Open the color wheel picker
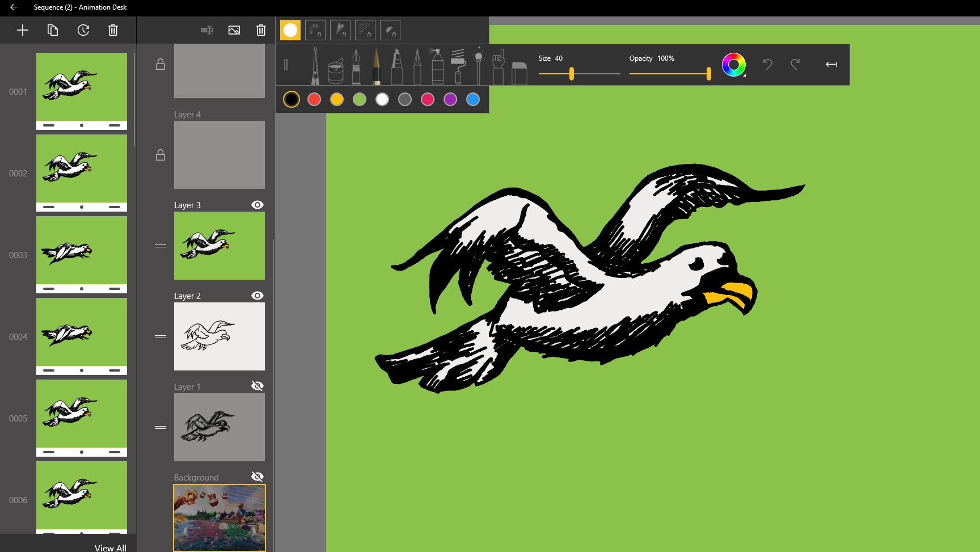Viewport: 980px width, 552px height. (733, 65)
